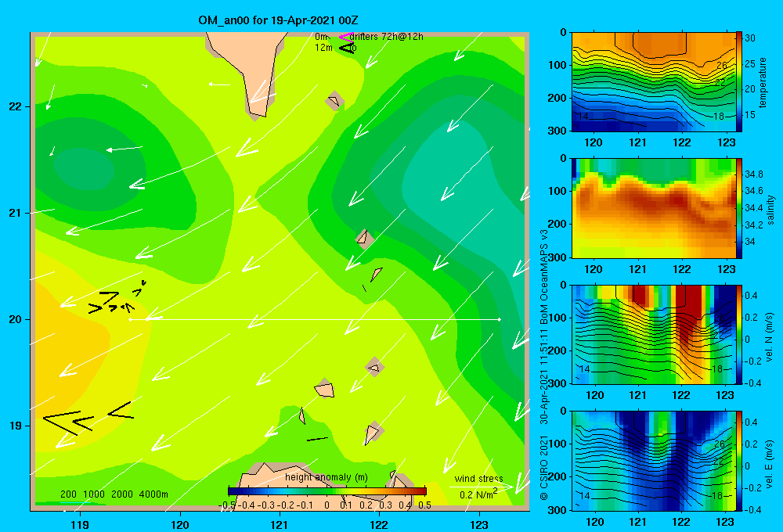The image size is (783, 532).
Task: Click the temperature color bar
Action: tap(739, 82)
